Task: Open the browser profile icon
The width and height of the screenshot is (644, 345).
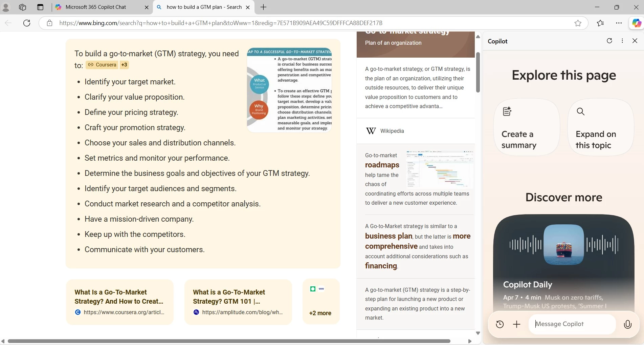Action: pos(6,7)
